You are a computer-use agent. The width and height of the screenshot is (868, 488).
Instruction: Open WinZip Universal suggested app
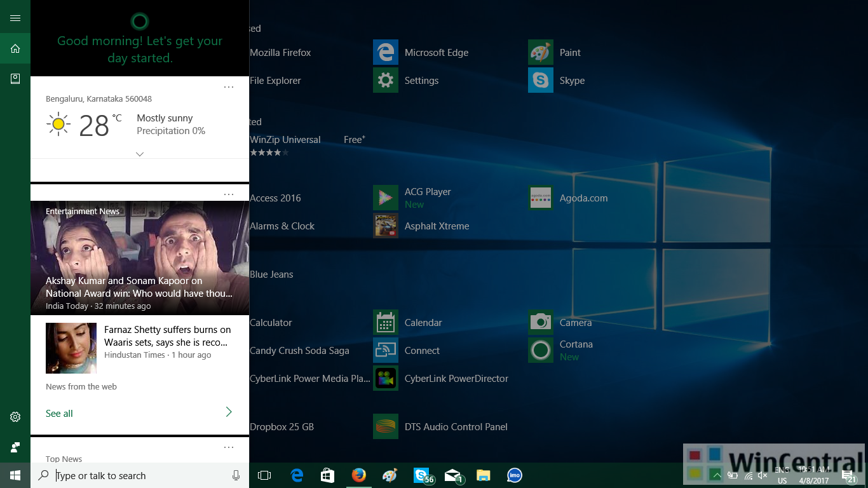[285, 140]
